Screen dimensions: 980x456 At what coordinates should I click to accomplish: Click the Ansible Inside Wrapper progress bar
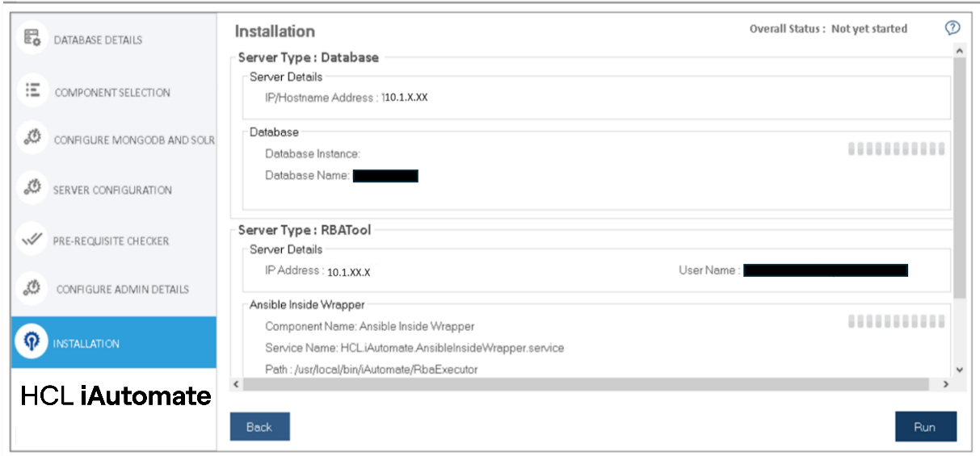(x=896, y=322)
